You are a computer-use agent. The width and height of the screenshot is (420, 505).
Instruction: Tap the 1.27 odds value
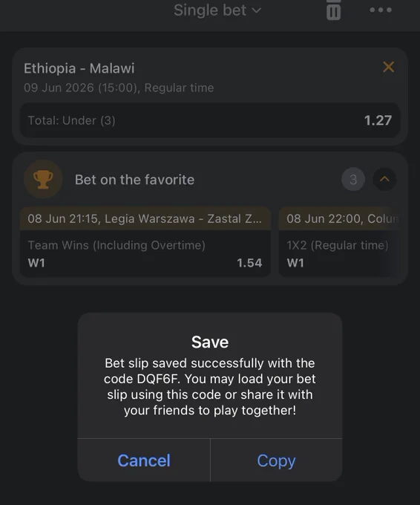pyautogui.click(x=378, y=120)
